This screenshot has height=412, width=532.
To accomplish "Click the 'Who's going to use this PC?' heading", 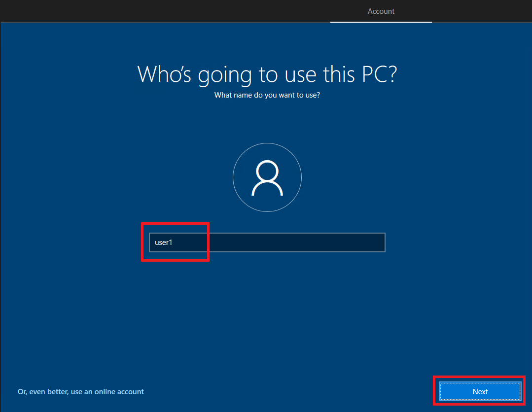I will (267, 74).
